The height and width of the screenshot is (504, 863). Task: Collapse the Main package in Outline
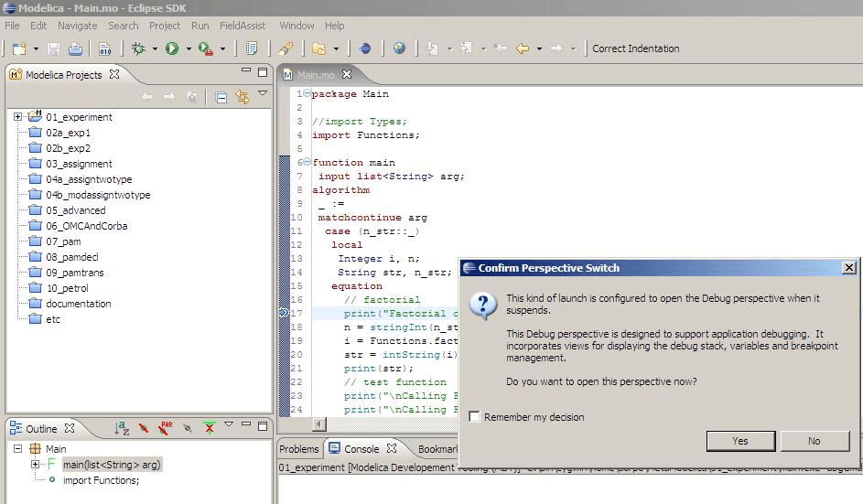coord(17,449)
